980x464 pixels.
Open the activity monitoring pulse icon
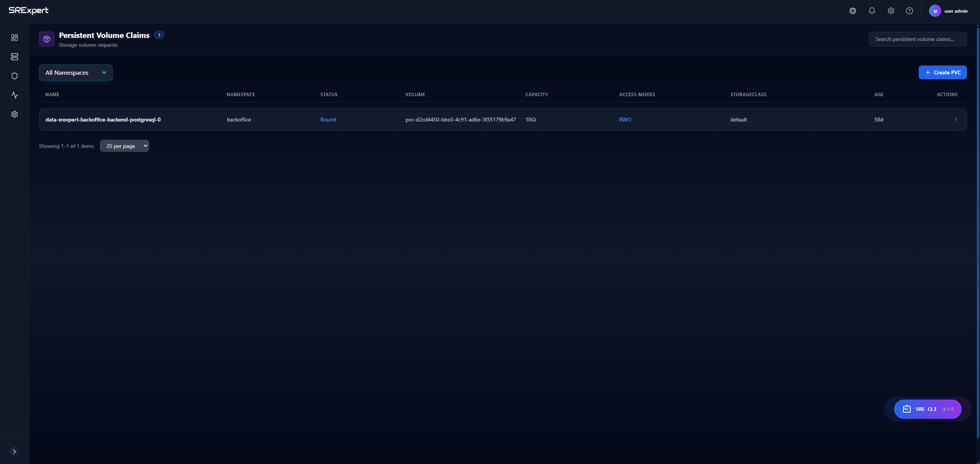tap(15, 95)
